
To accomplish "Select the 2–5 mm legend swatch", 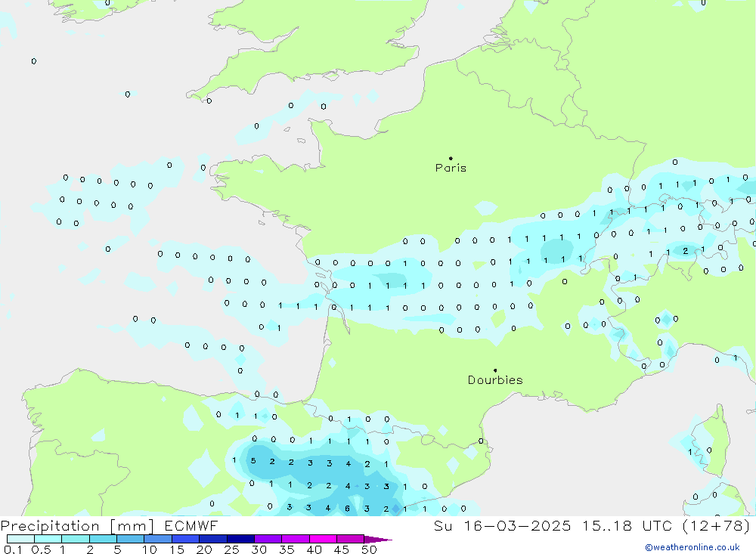I will (103, 539).
